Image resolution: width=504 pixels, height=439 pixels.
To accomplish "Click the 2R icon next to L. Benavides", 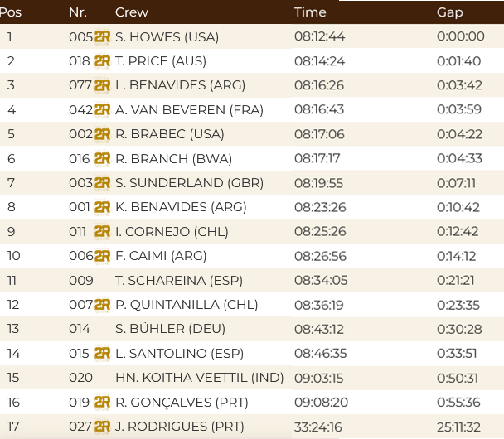I will (x=103, y=85).
